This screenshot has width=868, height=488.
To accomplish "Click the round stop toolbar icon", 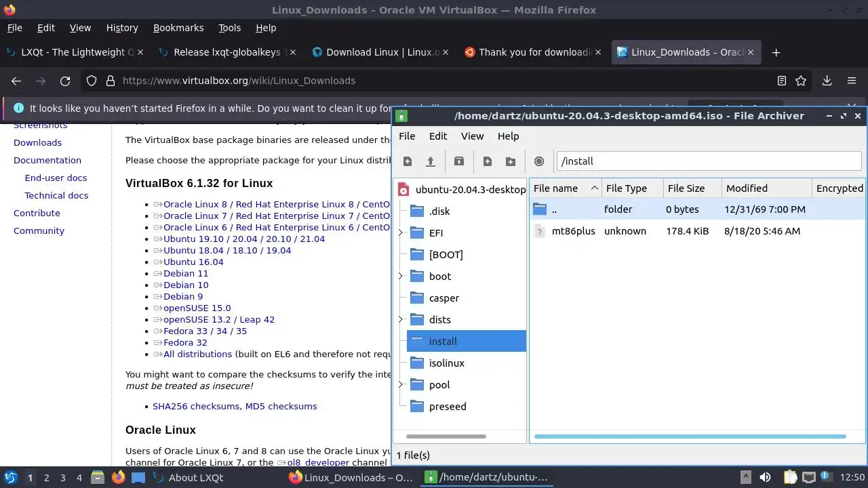I will coord(539,161).
